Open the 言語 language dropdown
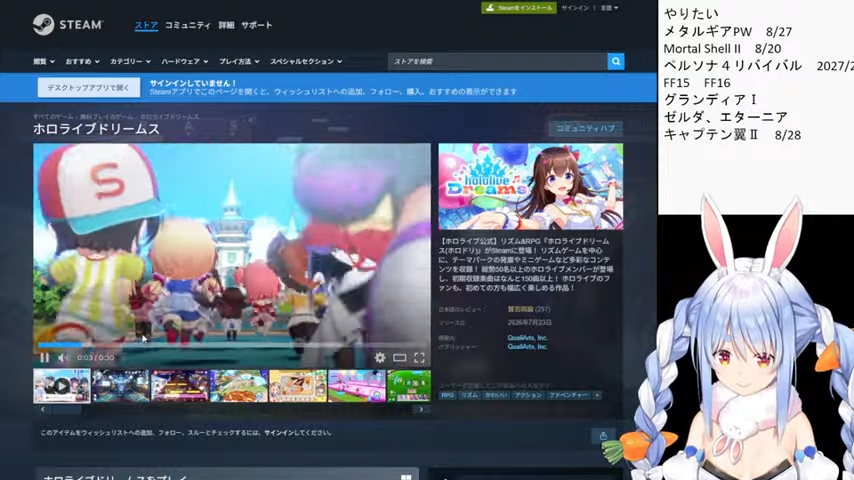Image resolution: width=854 pixels, height=480 pixels. [609, 8]
